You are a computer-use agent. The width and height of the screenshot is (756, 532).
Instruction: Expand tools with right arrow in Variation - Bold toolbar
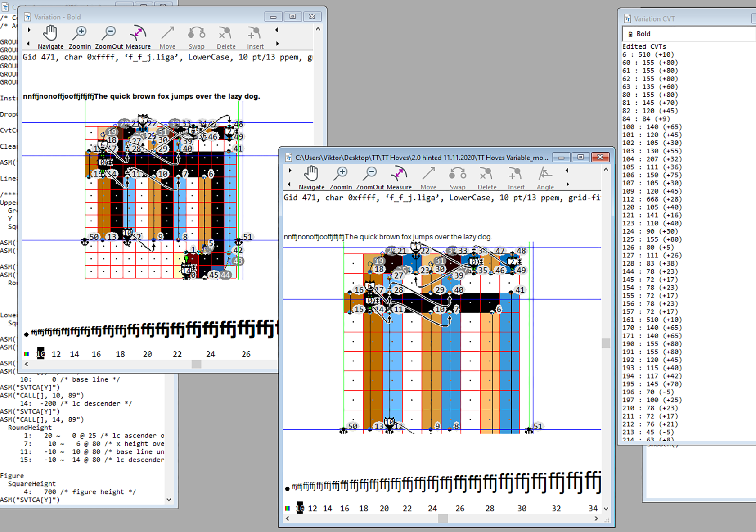click(x=29, y=30)
